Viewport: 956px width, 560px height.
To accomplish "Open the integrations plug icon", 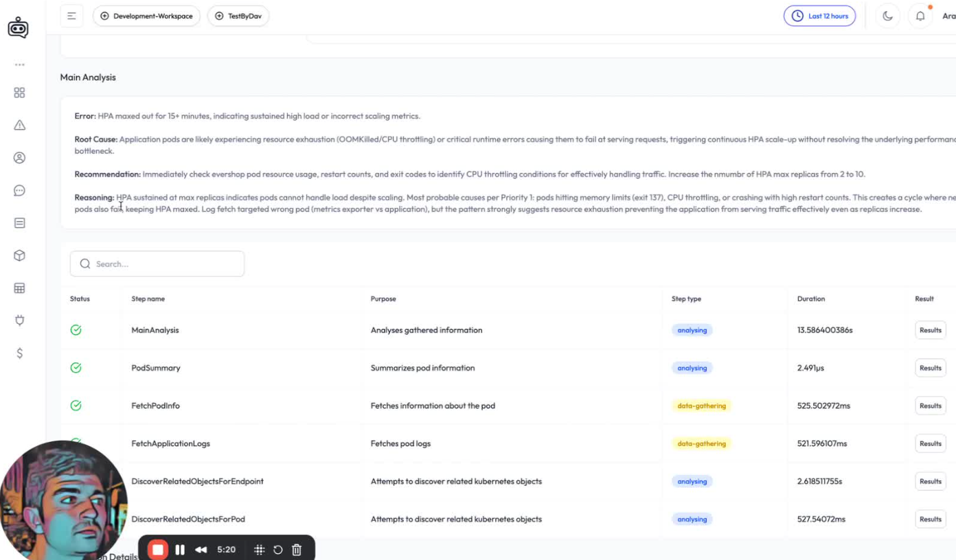I will [x=19, y=320].
